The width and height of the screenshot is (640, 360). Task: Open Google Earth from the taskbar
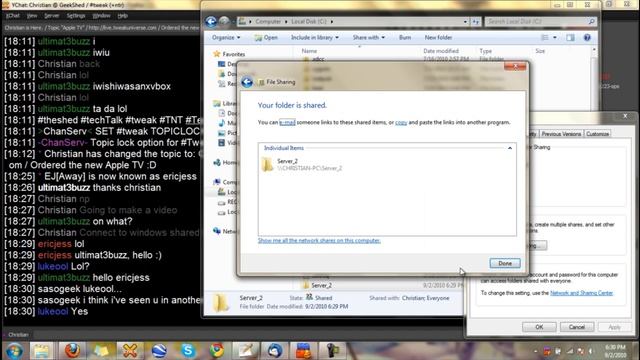(x=159, y=351)
